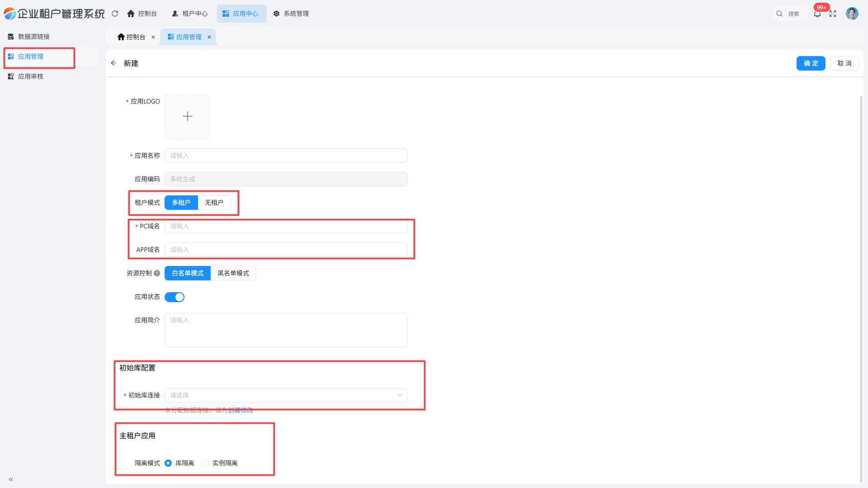This screenshot has width=868, height=488.
Task: Click the plus icon to upload 应用LOGO
Action: [x=187, y=117]
